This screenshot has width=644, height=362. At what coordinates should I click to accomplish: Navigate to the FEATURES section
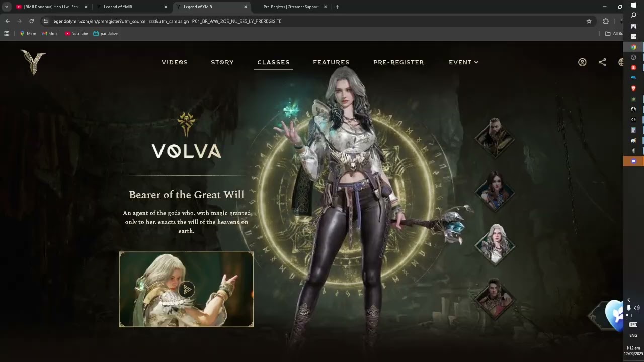point(331,62)
